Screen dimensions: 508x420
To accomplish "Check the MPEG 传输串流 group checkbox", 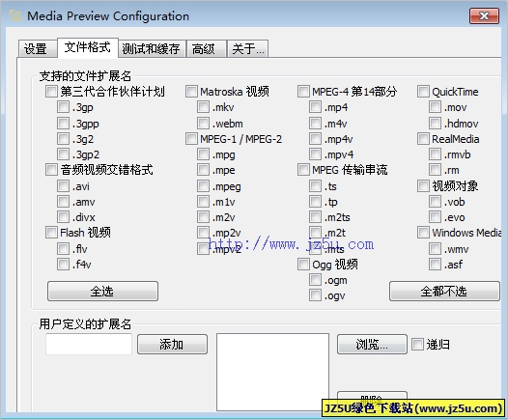I will tap(303, 170).
